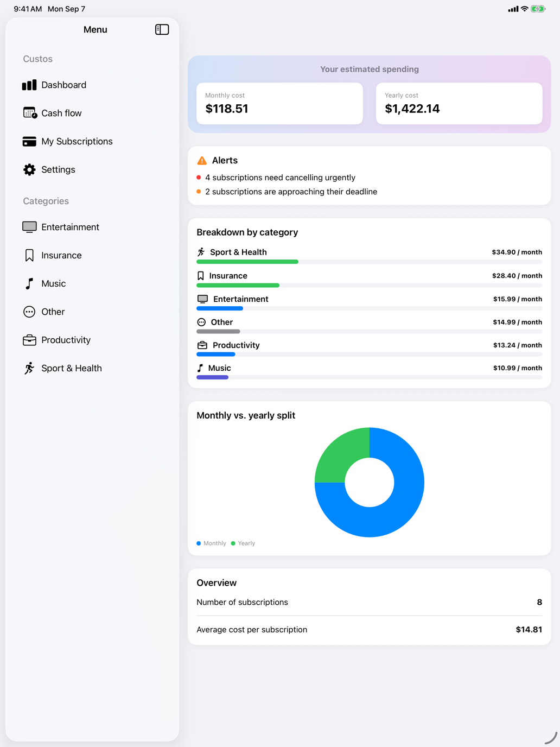This screenshot has width=560, height=747.
Task: Click the My Subscriptions card icon
Action: point(29,141)
